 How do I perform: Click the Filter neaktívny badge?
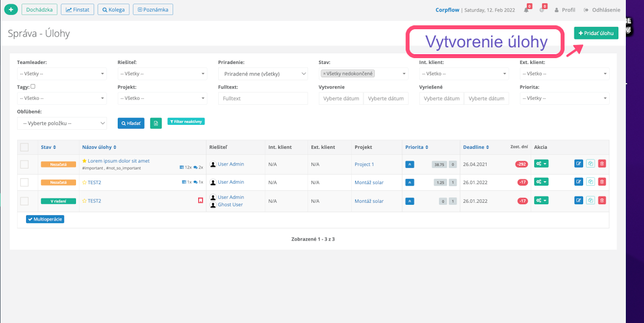pyautogui.click(x=186, y=122)
